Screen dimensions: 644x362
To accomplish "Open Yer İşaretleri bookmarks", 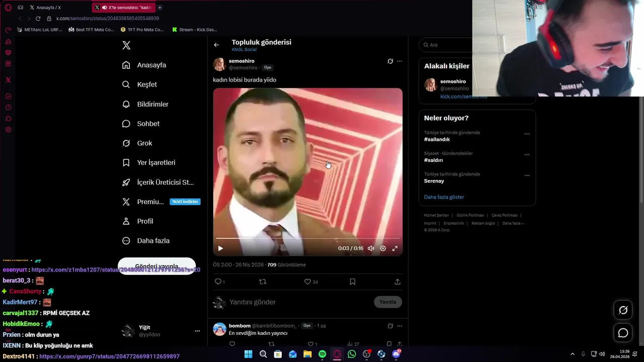I will [149, 162].
